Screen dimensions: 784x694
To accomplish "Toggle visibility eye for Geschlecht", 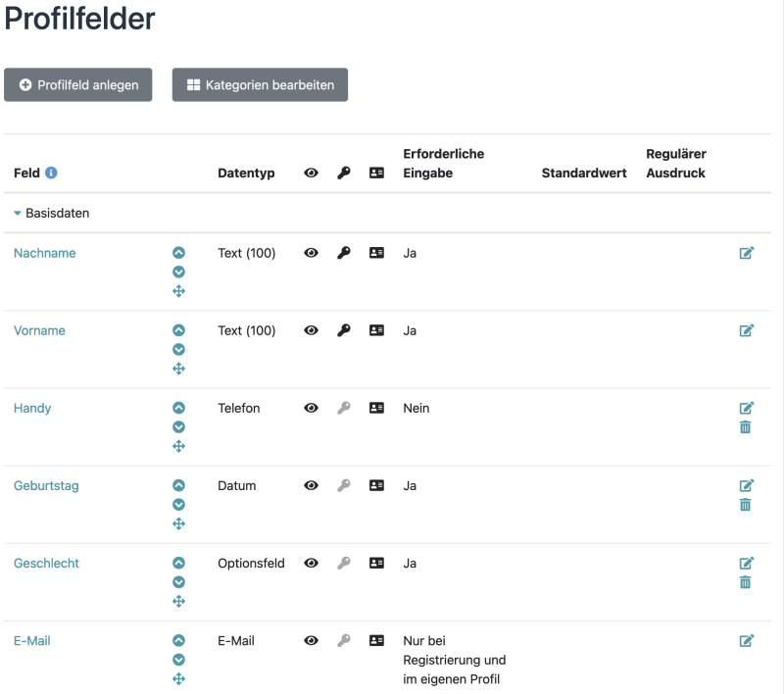I will coord(312,563).
